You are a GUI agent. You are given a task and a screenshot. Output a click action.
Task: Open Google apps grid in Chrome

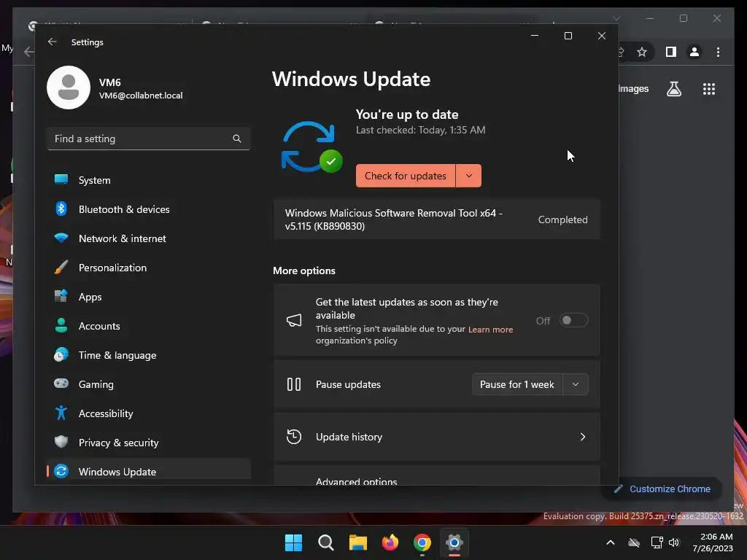coord(709,89)
